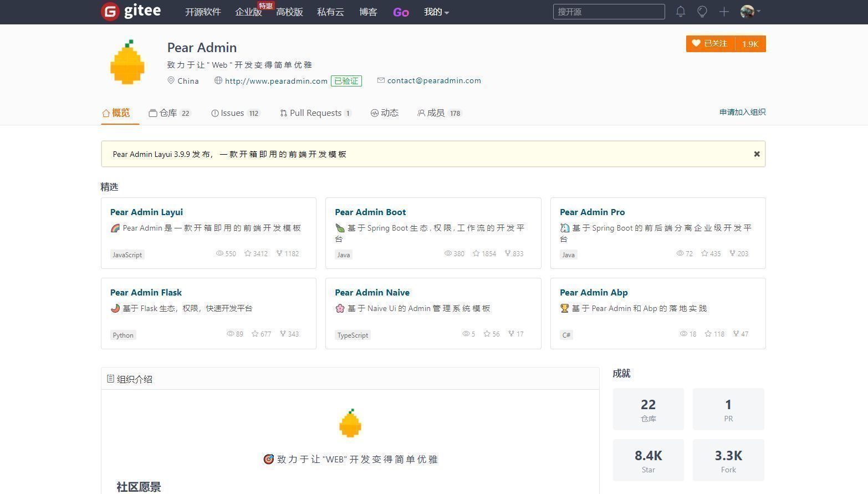Click star icon on Pear Admin Pro
Image resolution: width=868 pixels, height=494 pixels.
[x=704, y=253]
